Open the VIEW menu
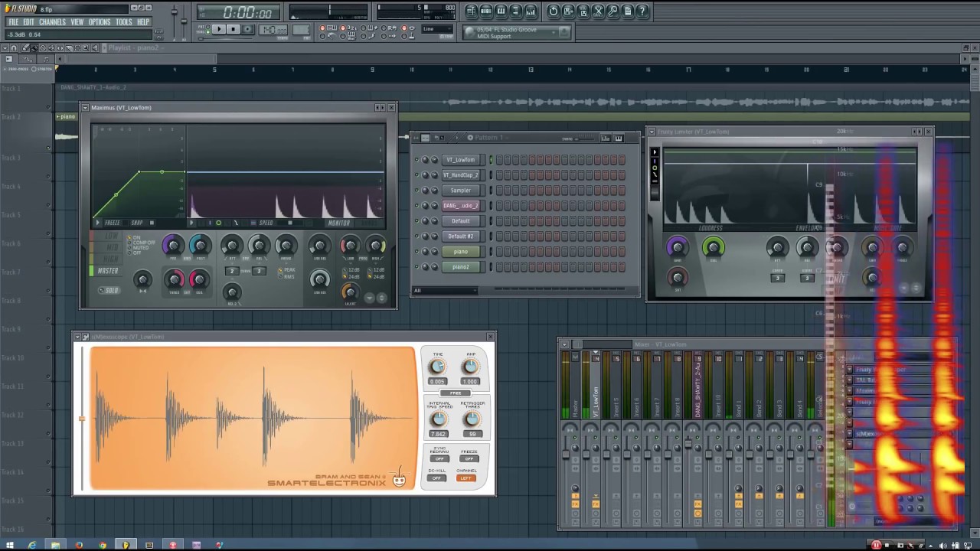This screenshot has width=980, height=551. pos(77,22)
